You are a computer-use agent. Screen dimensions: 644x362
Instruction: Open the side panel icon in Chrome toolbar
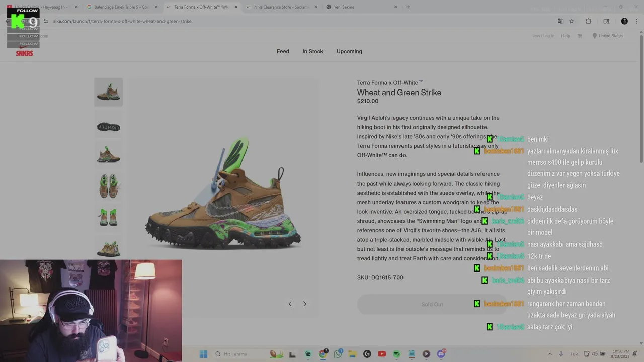pyautogui.click(x=606, y=21)
